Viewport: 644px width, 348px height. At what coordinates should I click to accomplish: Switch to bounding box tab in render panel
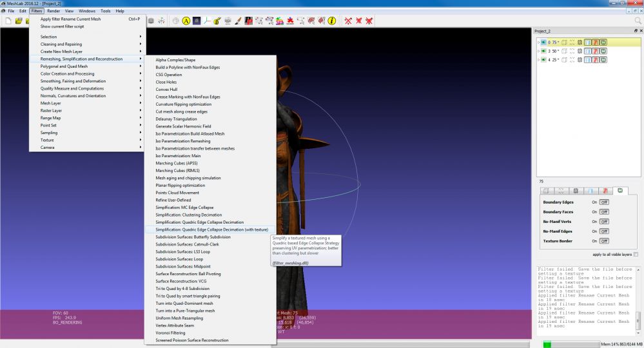pyautogui.click(x=546, y=191)
